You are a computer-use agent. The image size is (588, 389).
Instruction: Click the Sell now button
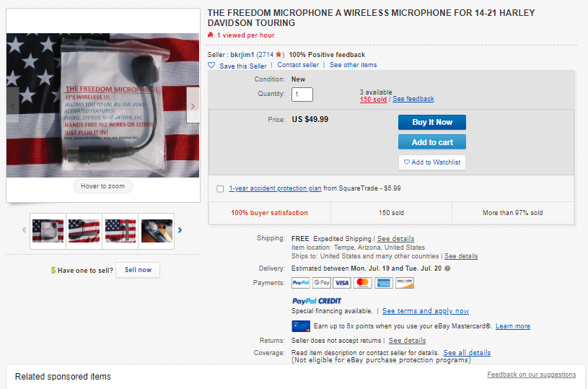138,270
